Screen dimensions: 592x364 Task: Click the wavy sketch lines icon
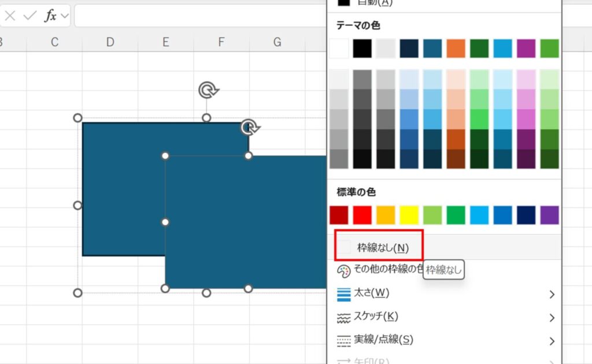(x=343, y=318)
